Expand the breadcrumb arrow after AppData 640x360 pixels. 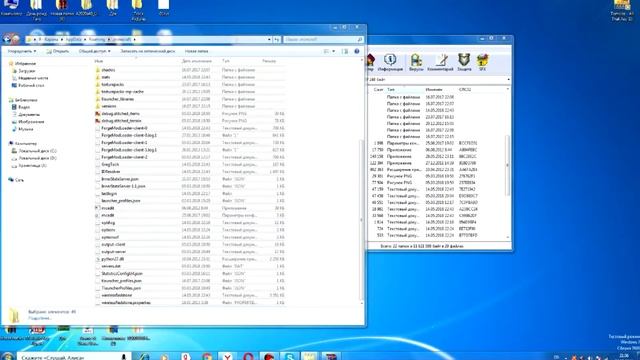tap(85, 40)
